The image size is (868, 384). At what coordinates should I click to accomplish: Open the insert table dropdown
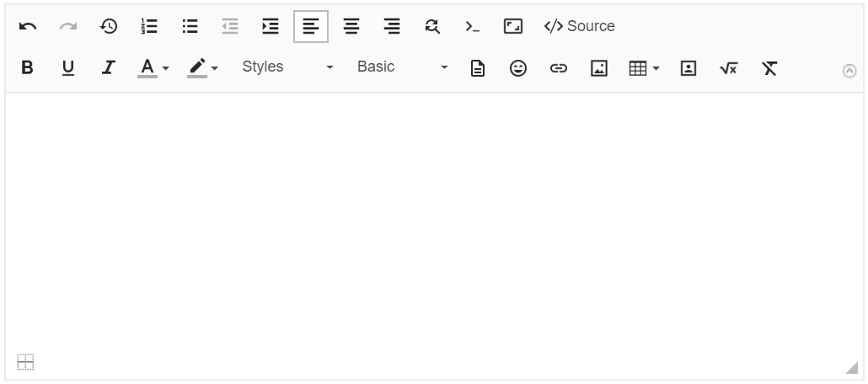(645, 68)
